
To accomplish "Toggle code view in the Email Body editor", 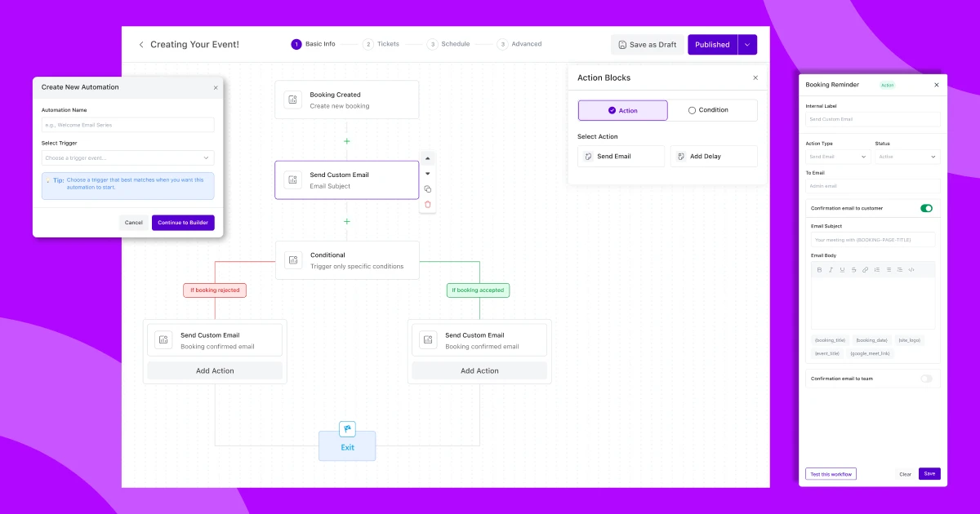I will (911, 269).
